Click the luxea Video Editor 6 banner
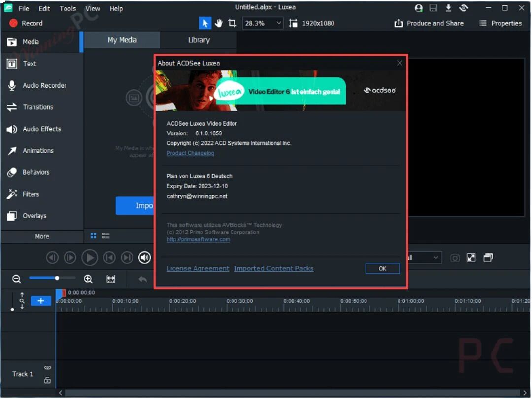 coord(281,91)
